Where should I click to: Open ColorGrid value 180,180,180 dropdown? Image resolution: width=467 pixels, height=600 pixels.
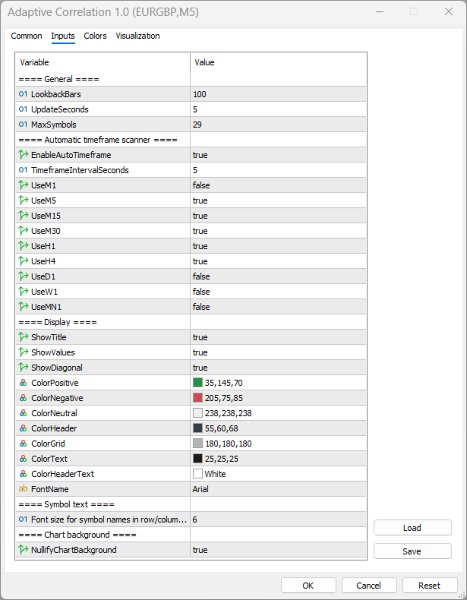pyautogui.click(x=278, y=443)
